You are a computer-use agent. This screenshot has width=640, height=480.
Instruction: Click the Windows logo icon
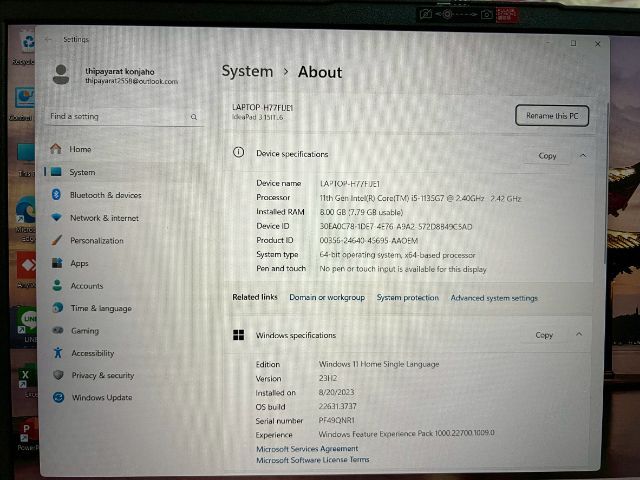pos(238,335)
